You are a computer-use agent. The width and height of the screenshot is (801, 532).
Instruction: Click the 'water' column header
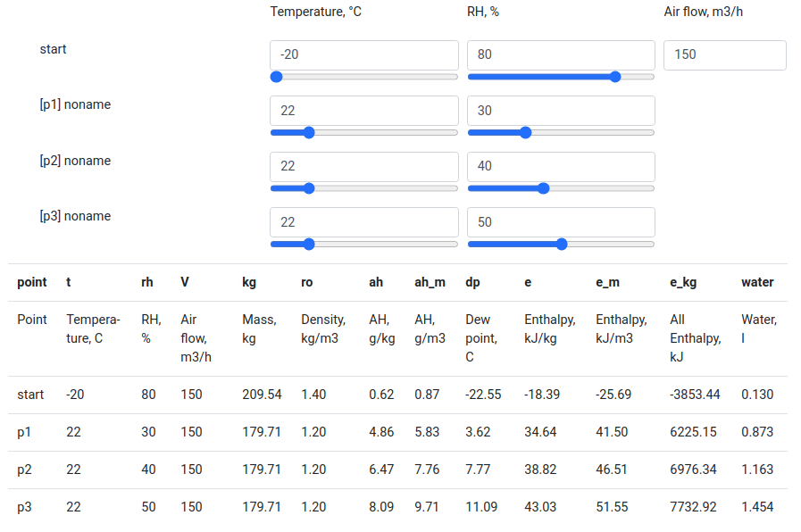pyautogui.click(x=757, y=282)
